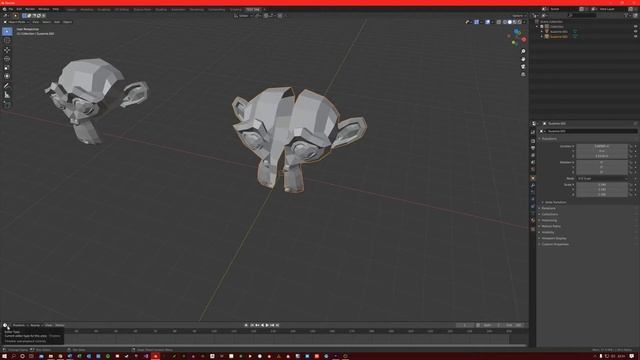Expand the Viewport Display panel
Viewport: 640px width, 360px height.
coord(553,238)
